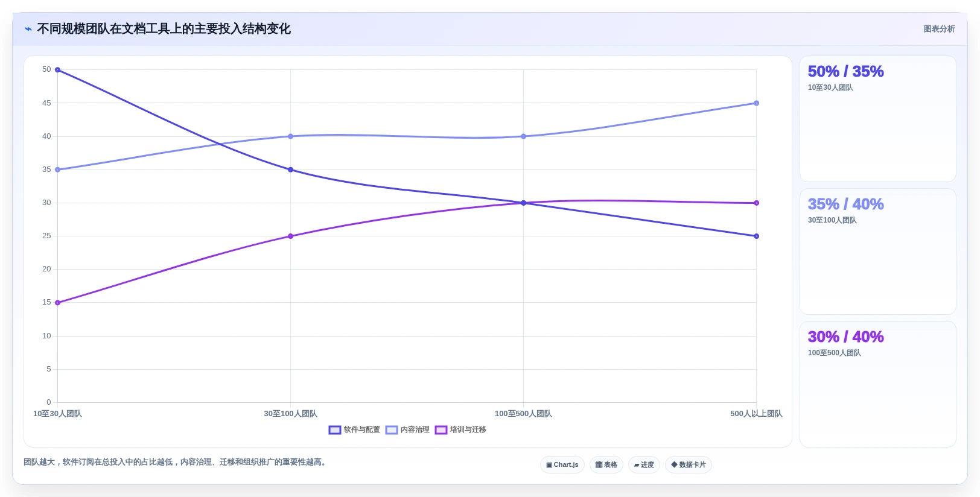Toggle the 培训与迁移 legend item
This screenshot has width=980, height=497.
(460, 430)
